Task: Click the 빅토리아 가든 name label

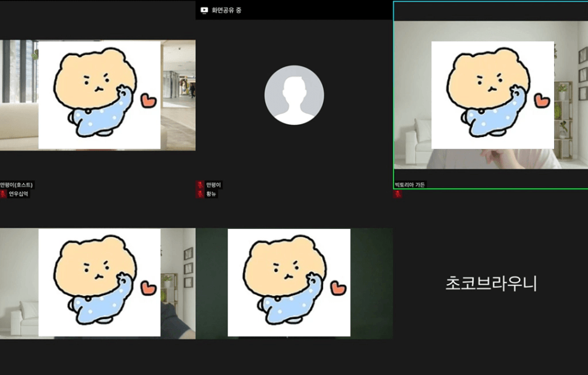Action: (x=410, y=185)
